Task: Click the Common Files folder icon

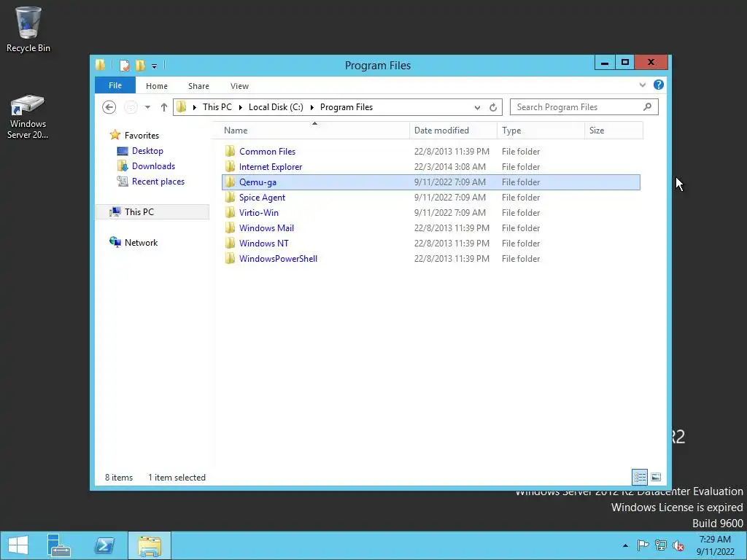Action: pyautogui.click(x=230, y=152)
